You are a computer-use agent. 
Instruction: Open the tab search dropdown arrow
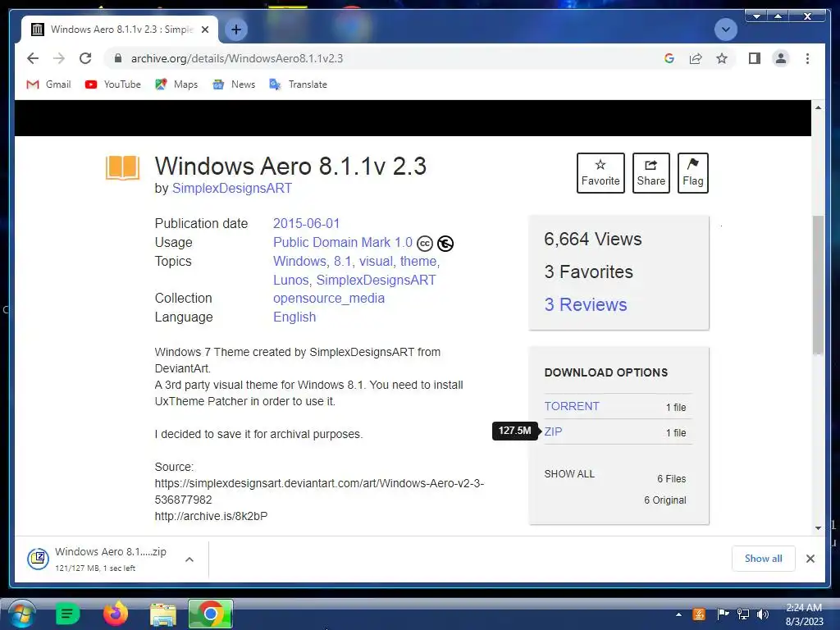coord(726,30)
